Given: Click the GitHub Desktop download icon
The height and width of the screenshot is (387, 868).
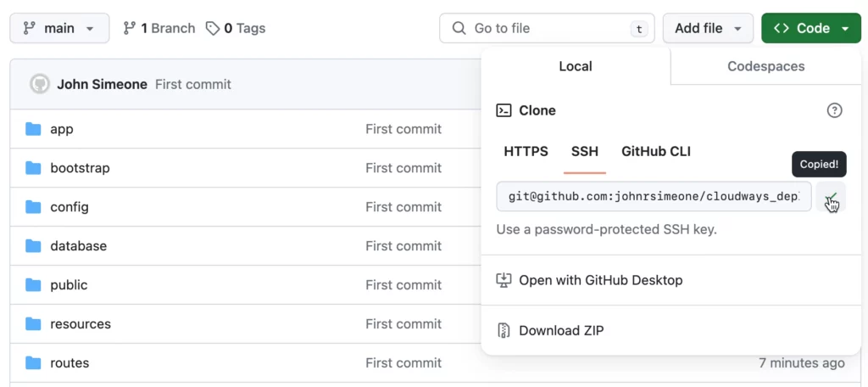Looking at the screenshot, I should pyautogui.click(x=504, y=280).
